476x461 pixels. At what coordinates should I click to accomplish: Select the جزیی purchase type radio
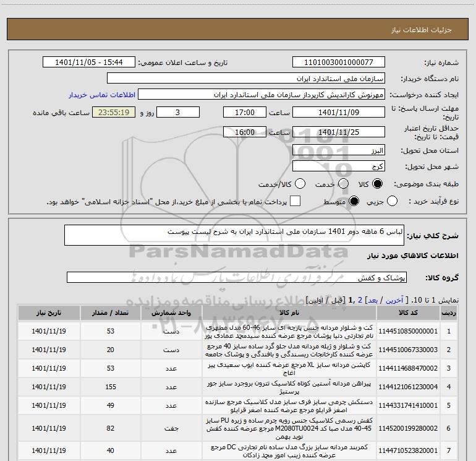click(x=392, y=201)
